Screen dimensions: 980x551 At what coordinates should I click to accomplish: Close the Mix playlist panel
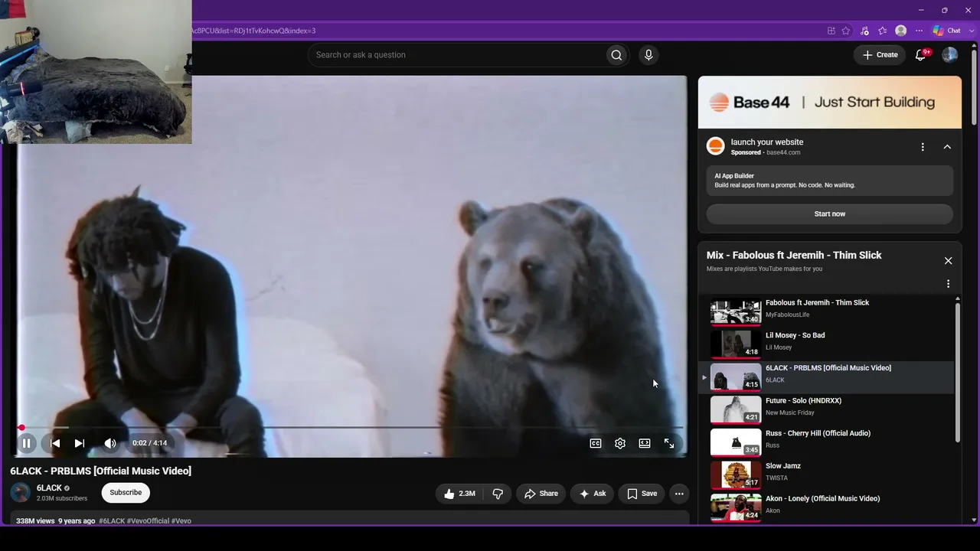[948, 261]
